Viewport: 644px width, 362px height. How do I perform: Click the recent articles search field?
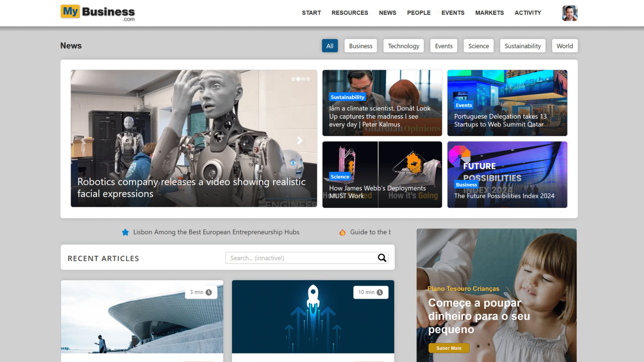point(301,258)
